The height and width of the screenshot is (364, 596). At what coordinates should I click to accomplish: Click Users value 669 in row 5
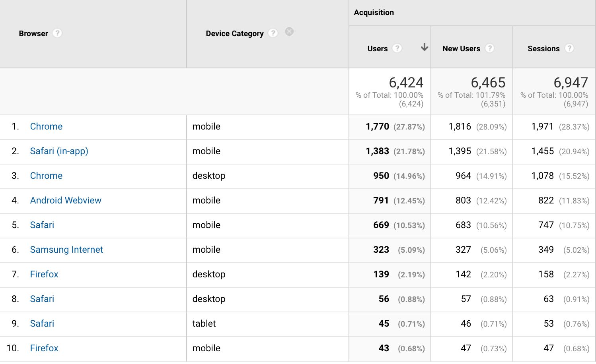[381, 225]
